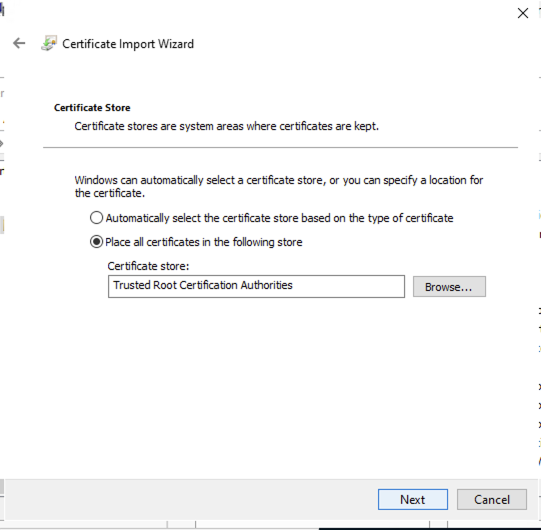Click the Trusted Root Certification Authorities field
541x530 pixels.
(x=256, y=286)
